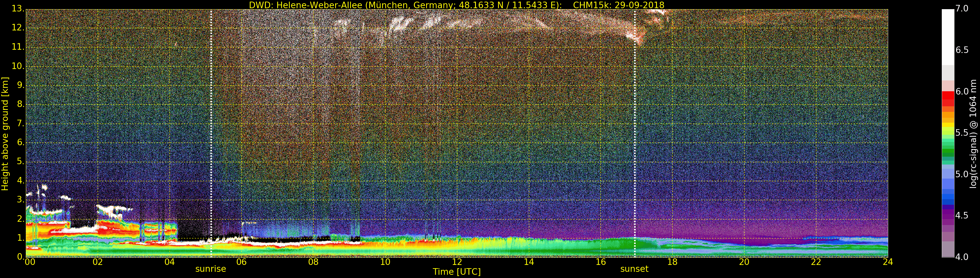Image resolution: width=980 pixels, height=278 pixels.
Task: Click the '7.' height axis tick label
Action: coord(21,123)
